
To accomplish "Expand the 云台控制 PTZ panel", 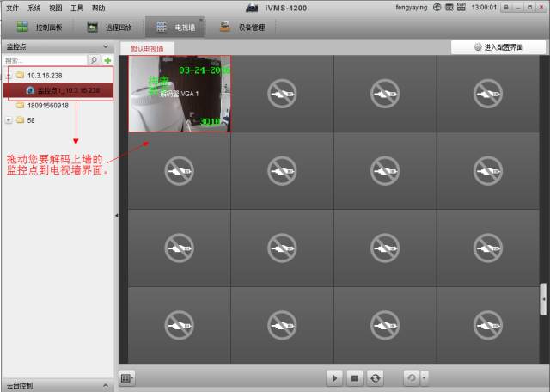I will click(x=107, y=385).
